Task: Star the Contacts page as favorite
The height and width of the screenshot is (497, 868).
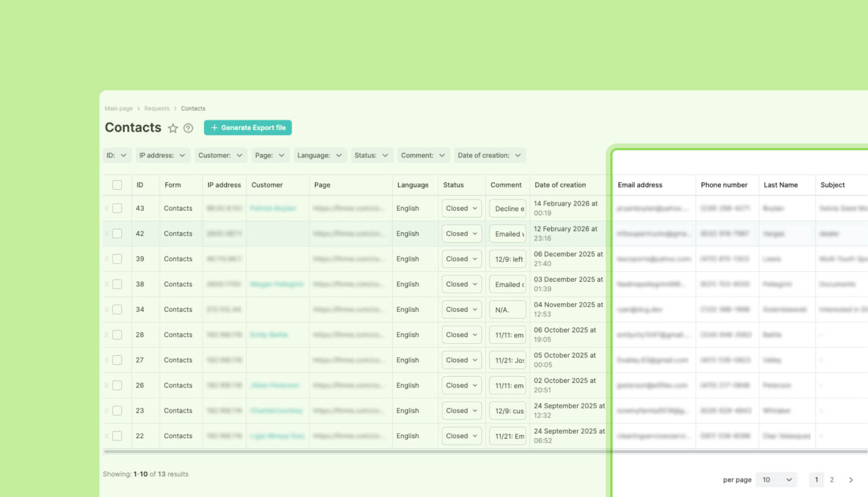Action: click(x=173, y=128)
